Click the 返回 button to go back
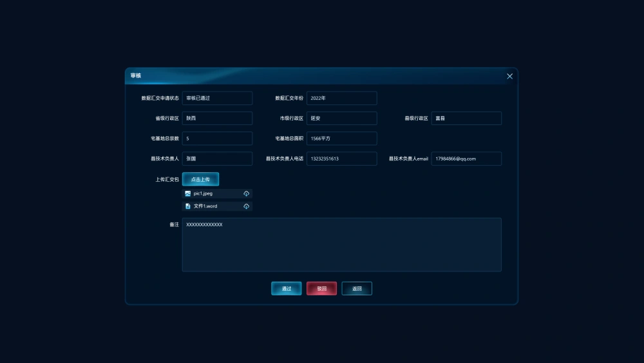644x363 pixels. pyautogui.click(x=357, y=289)
